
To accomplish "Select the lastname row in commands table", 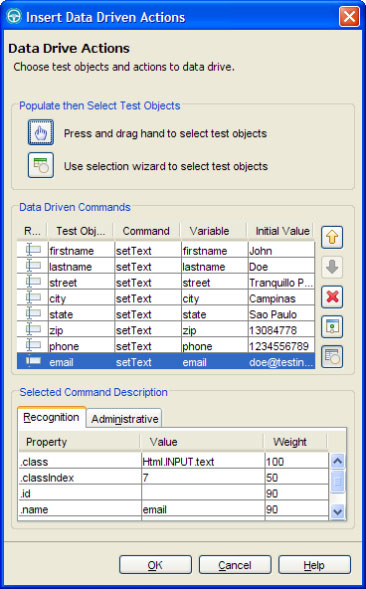I will [166, 267].
